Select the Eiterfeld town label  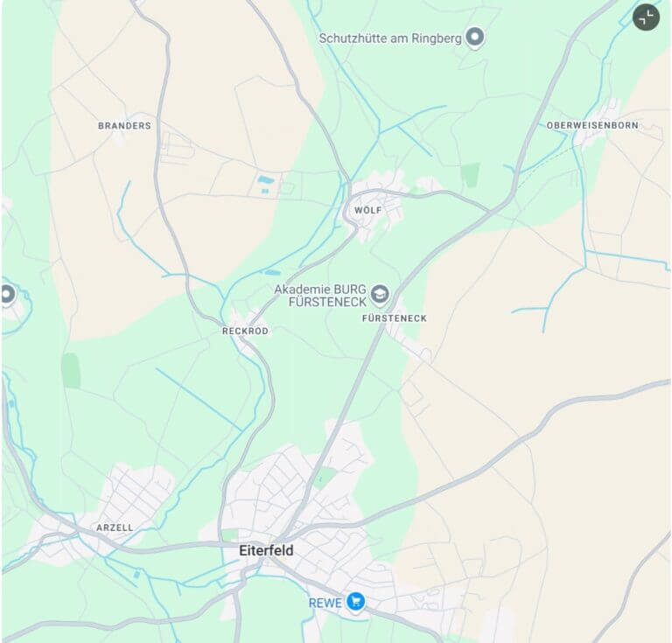266,550
